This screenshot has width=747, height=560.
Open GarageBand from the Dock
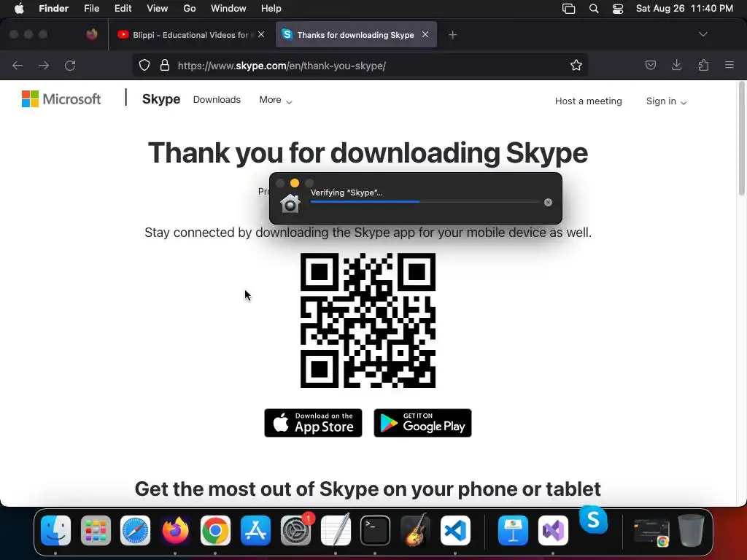415,531
